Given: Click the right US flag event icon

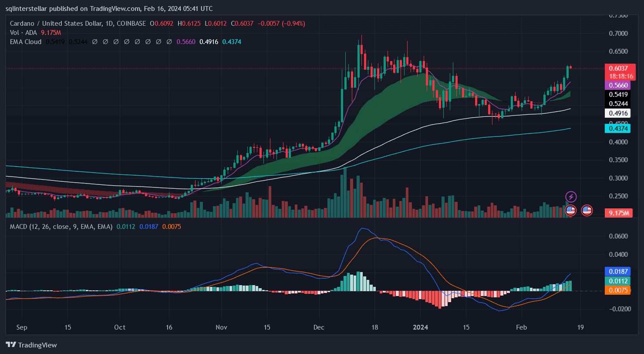Looking at the screenshot, I should coord(587,211).
